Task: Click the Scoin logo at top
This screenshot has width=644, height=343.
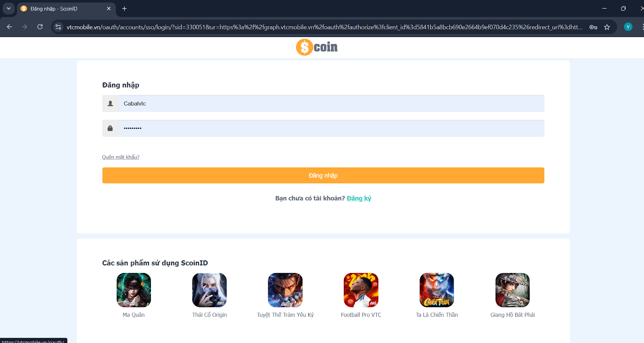Action: pyautogui.click(x=317, y=47)
